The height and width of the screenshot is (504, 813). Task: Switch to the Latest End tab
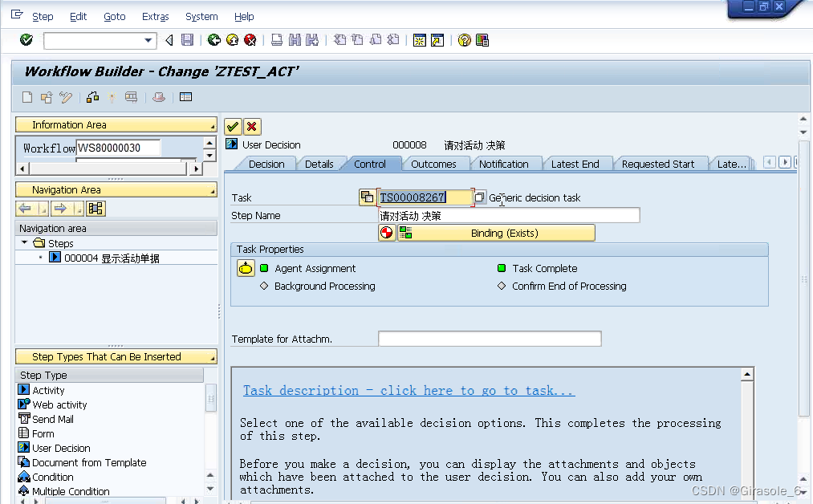575,164
